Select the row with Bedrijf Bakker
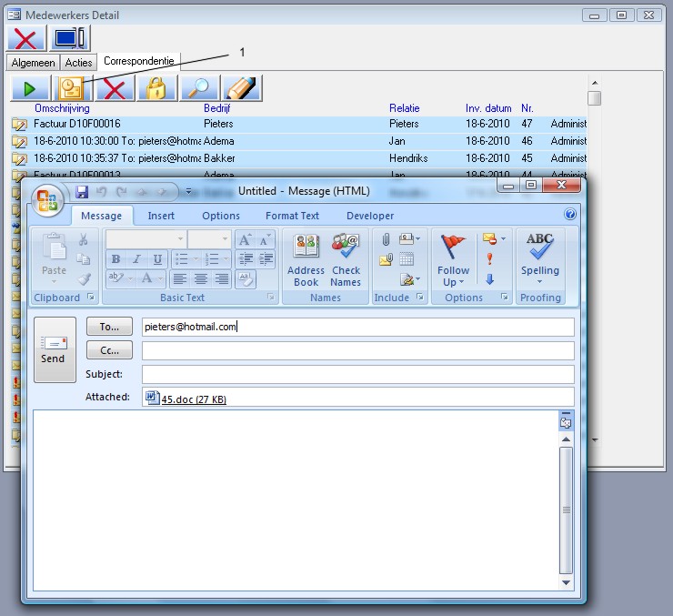Screen dimensions: 673x616 (298, 158)
